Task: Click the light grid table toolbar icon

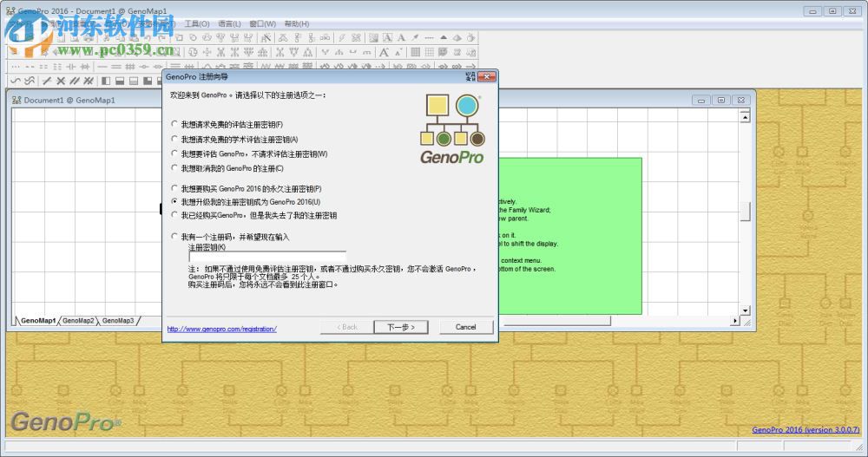Action: (429, 52)
